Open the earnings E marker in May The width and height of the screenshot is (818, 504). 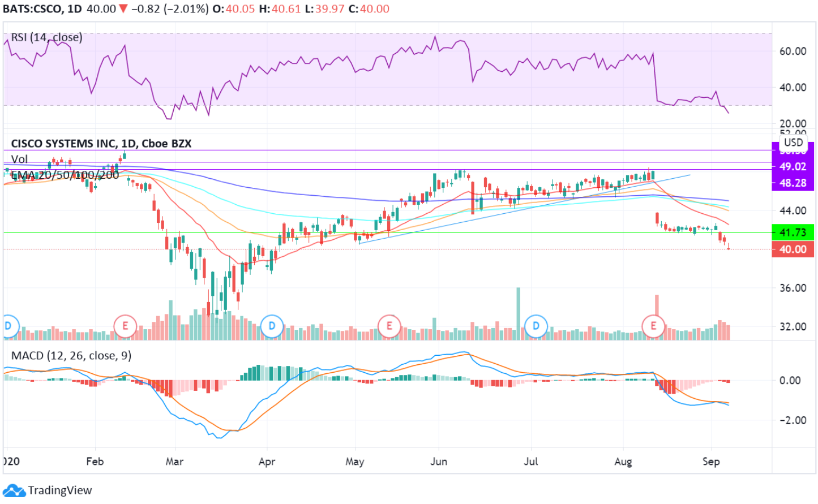pyautogui.click(x=389, y=326)
